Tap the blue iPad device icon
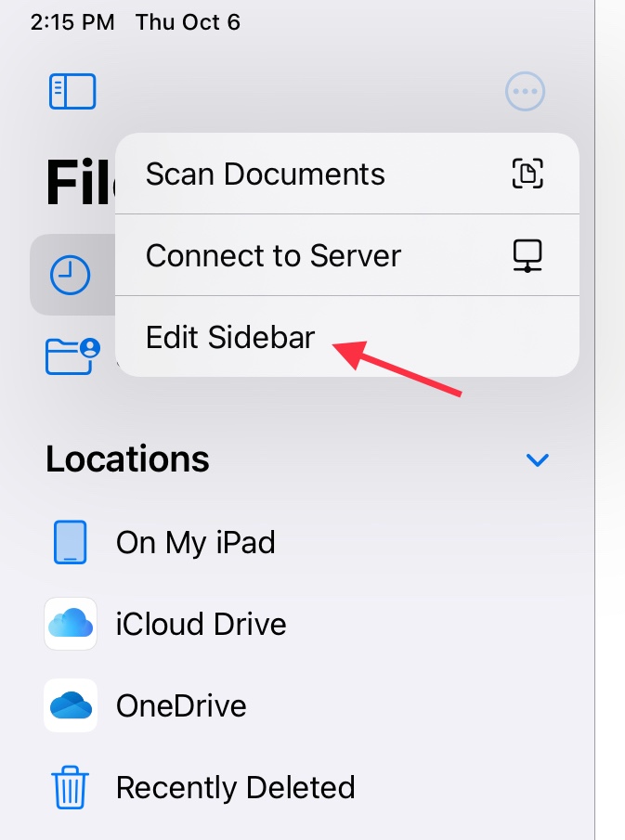The width and height of the screenshot is (625, 840). pyautogui.click(x=71, y=542)
